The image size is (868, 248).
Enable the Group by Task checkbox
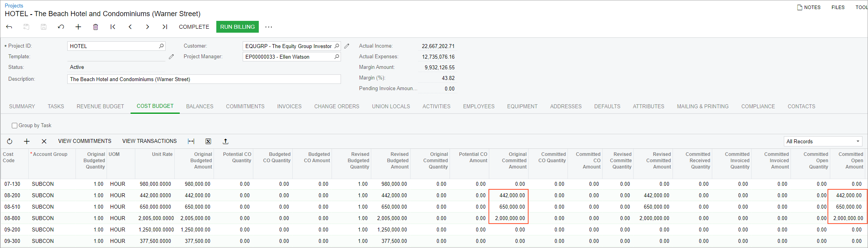pyautogui.click(x=15, y=126)
